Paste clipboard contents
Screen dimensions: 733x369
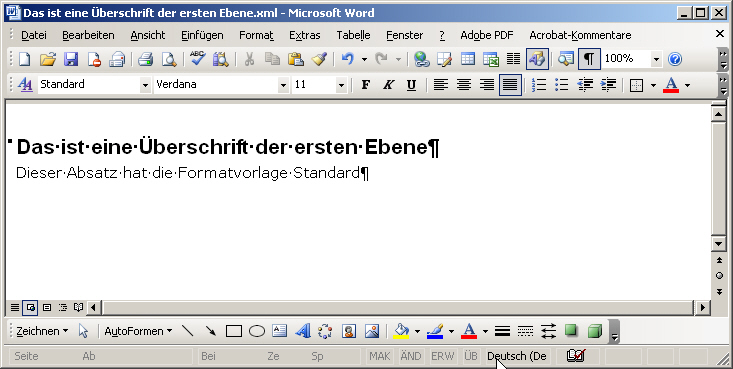tap(295, 59)
